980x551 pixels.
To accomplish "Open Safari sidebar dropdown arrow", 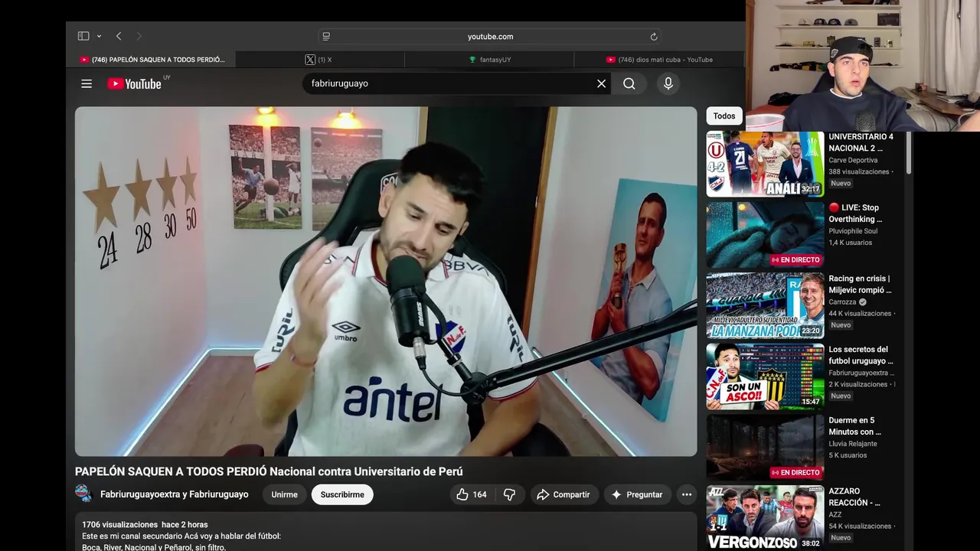I will click(99, 36).
